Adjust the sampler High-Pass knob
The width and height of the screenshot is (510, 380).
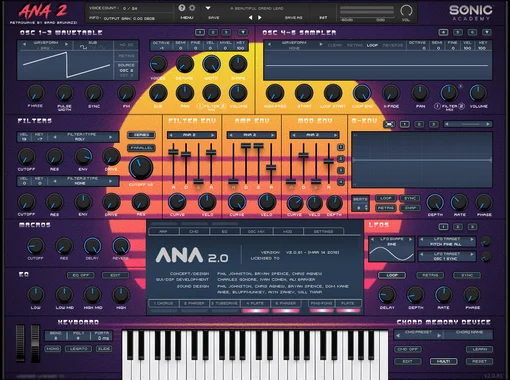click(275, 93)
